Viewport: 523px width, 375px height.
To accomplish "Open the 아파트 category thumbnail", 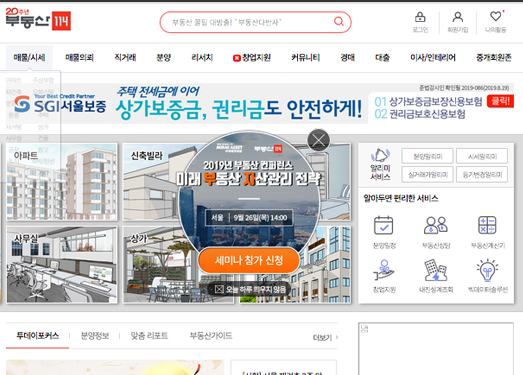I will pos(62,182).
